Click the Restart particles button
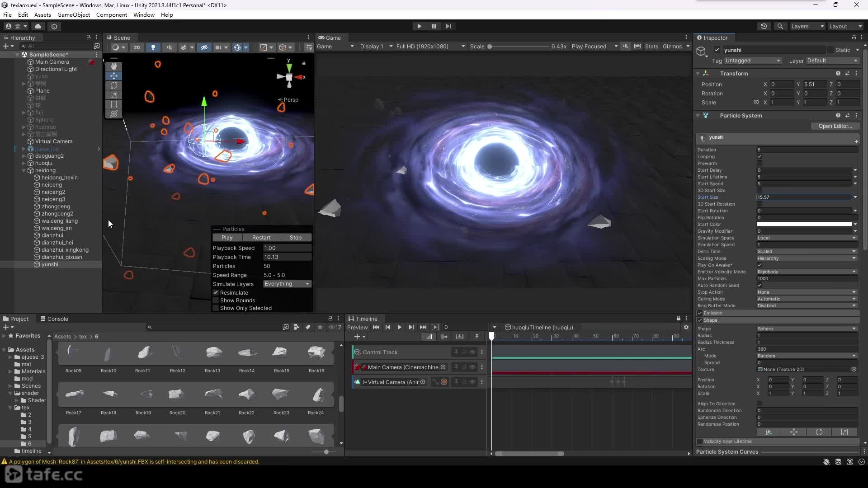 point(261,238)
